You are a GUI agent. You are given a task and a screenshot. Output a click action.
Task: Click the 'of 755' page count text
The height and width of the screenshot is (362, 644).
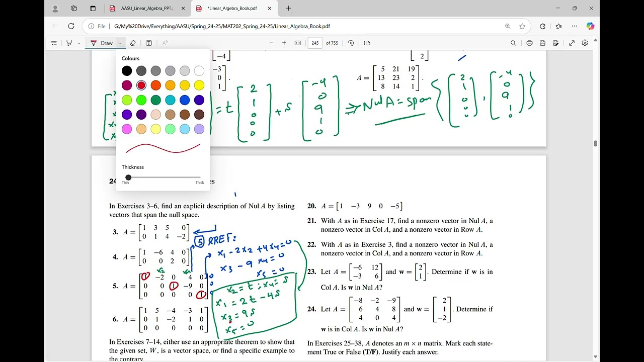click(x=332, y=43)
